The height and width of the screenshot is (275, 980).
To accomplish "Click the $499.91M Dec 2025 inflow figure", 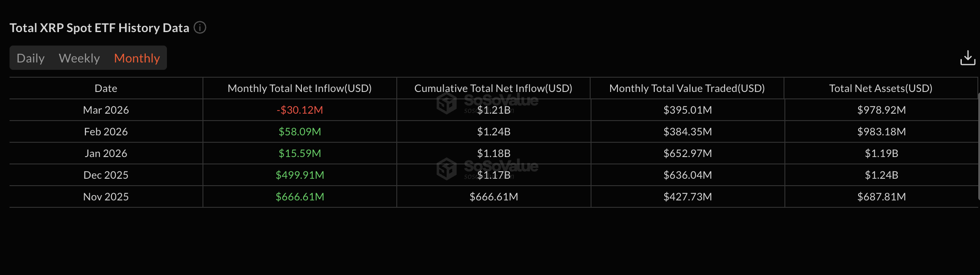I will point(299,175).
